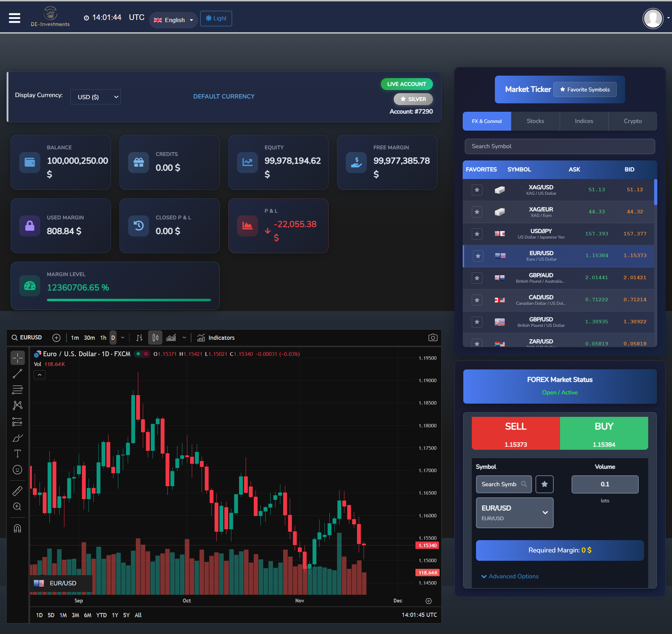Take a chart snapshot with camera icon
This screenshot has width=672, height=634.
pos(433,338)
